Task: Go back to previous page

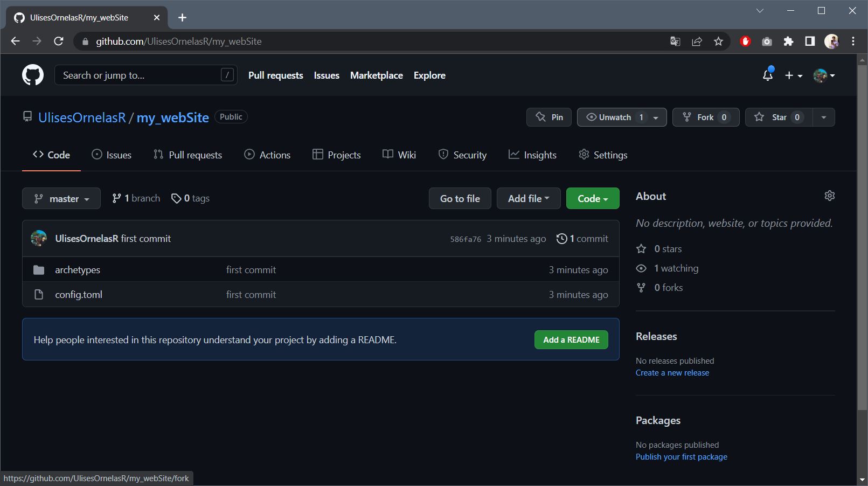Action: tap(15, 41)
